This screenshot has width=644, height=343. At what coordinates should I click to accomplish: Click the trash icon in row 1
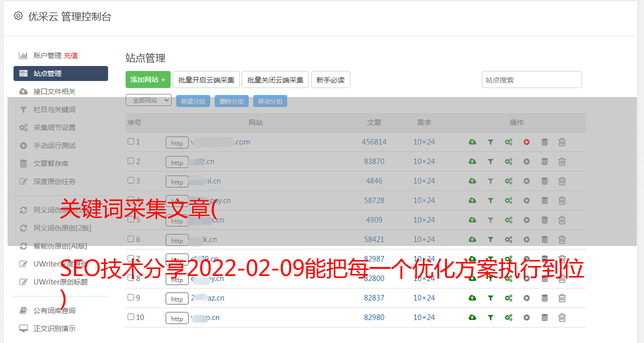[x=562, y=142]
